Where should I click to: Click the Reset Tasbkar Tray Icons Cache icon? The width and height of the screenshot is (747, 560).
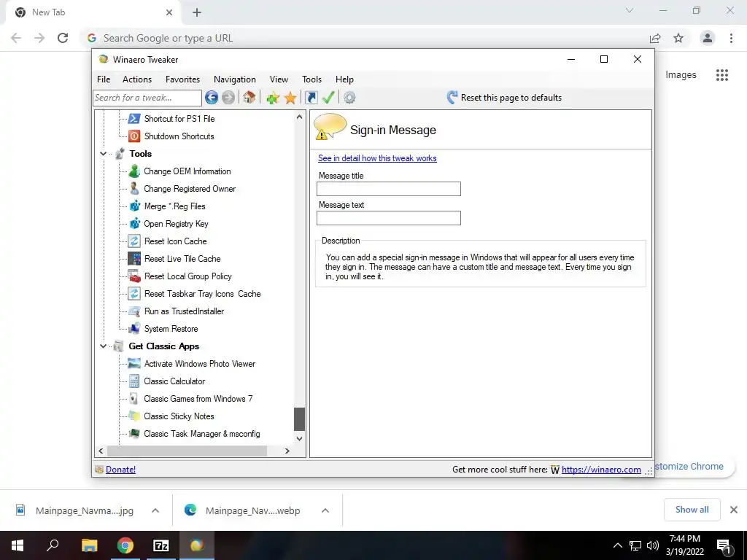(134, 294)
